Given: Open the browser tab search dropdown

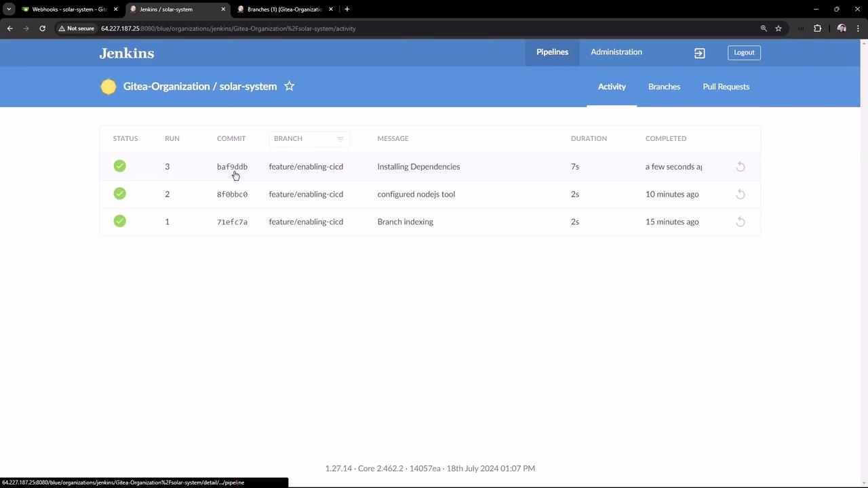Looking at the screenshot, I should (9, 9).
